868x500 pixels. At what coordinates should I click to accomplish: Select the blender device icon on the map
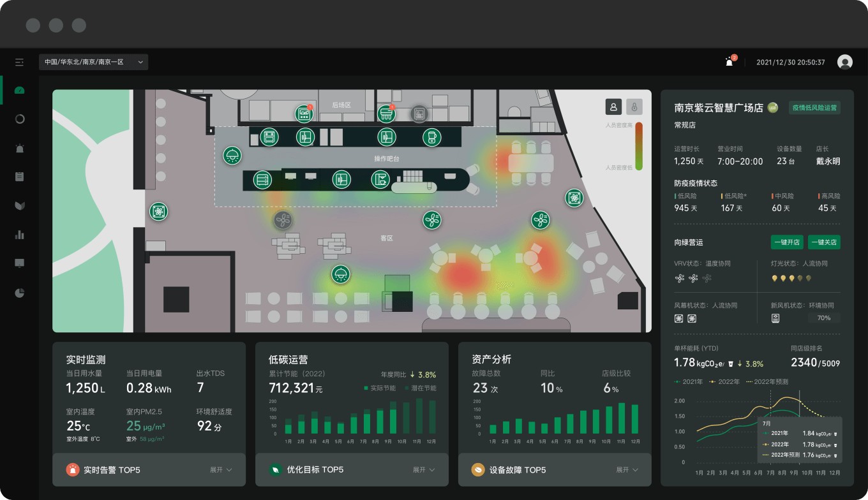point(432,136)
